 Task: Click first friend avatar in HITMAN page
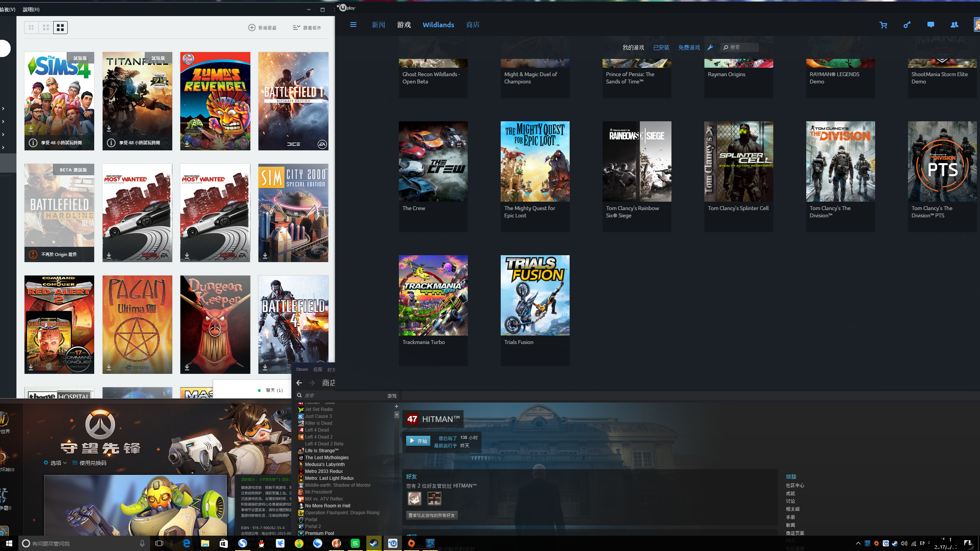tap(414, 499)
